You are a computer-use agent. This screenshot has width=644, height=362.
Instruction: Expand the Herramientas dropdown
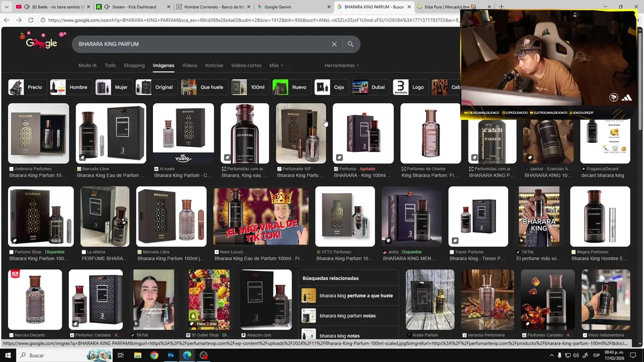coord(342,65)
